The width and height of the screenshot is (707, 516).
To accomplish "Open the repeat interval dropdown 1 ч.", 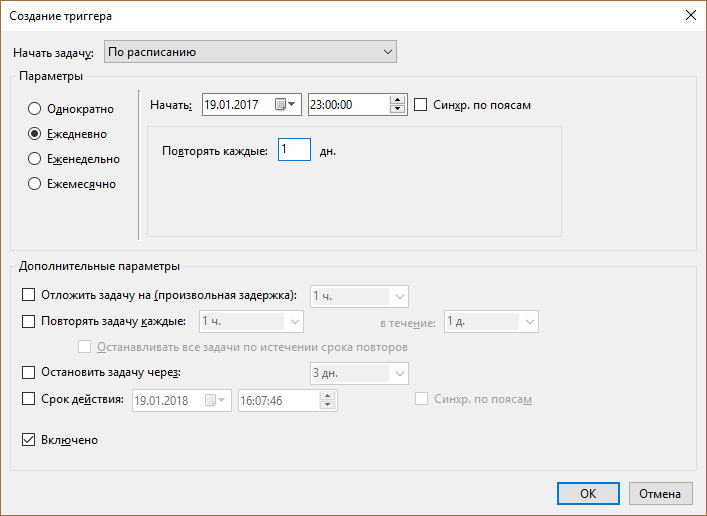I will (x=251, y=322).
